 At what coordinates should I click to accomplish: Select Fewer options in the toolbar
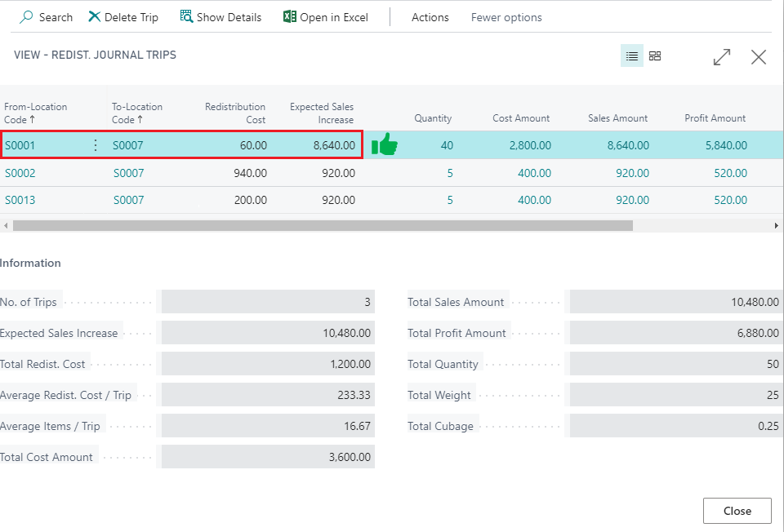tap(506, 17)
